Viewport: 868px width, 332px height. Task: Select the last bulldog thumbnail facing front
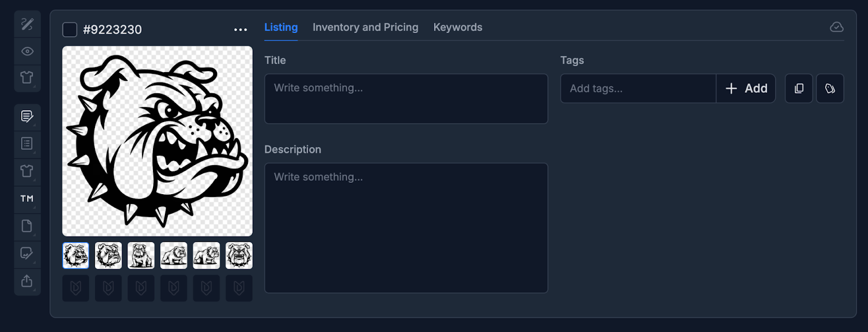[x=239, y=256]
